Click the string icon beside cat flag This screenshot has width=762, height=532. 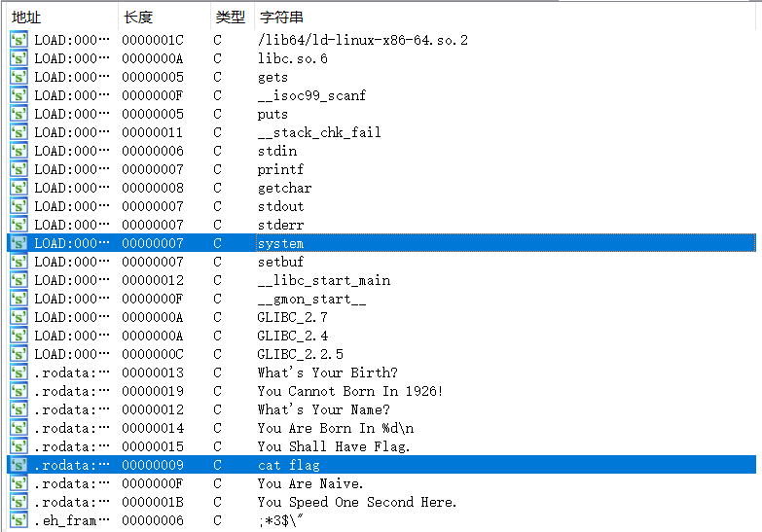click(x=18, y=465)
